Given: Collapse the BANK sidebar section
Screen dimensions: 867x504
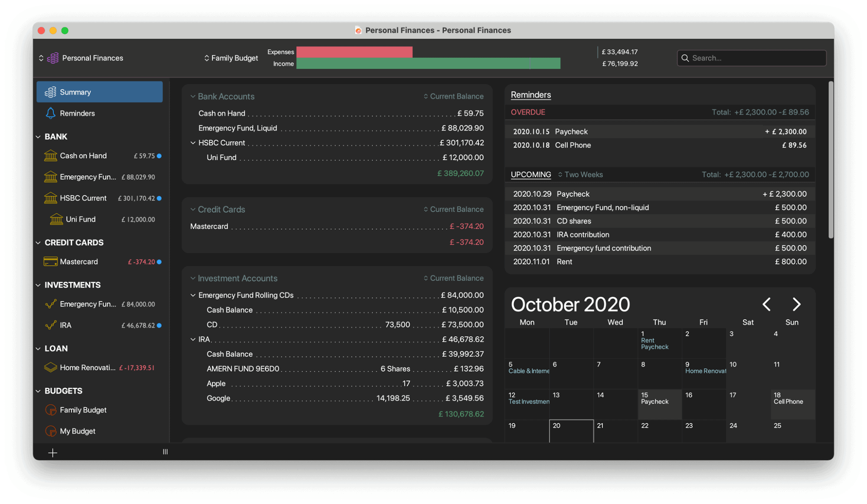Looking at the screenshot, I should pos(38,137).
